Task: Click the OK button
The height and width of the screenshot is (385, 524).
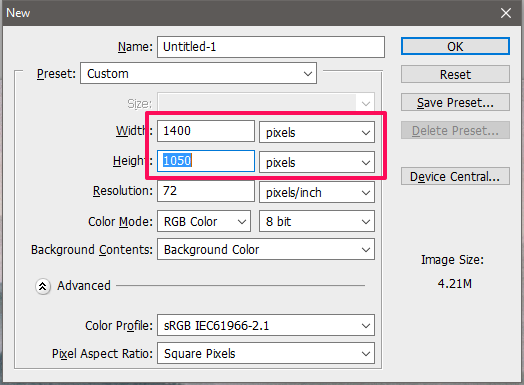Action: [455, 46]
